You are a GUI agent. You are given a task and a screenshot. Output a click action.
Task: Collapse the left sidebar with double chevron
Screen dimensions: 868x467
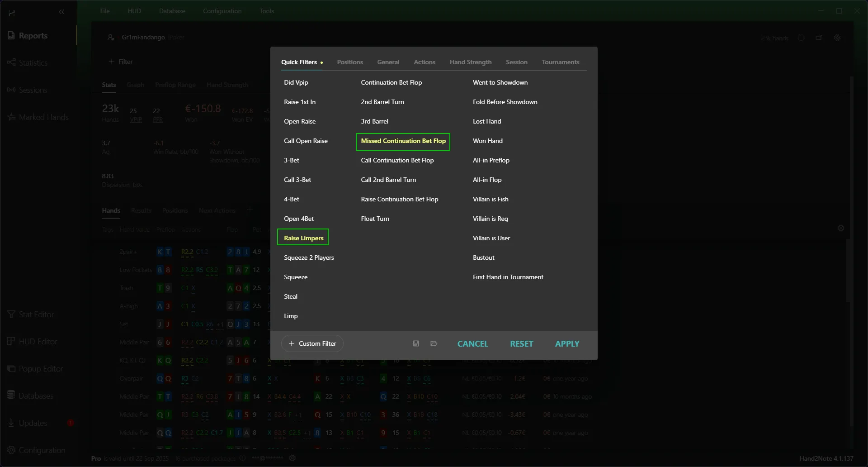click(x=61, y=12)
